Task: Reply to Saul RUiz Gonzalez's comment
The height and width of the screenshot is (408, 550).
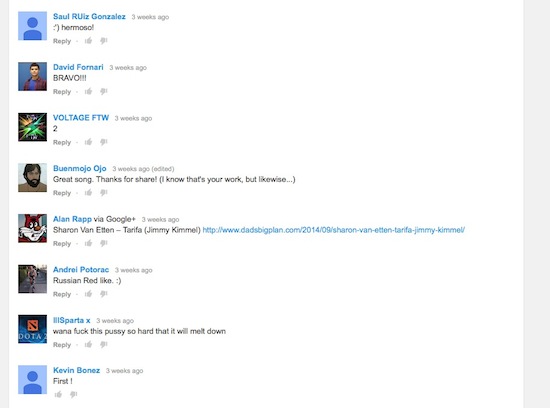Action: click(62, 41)
